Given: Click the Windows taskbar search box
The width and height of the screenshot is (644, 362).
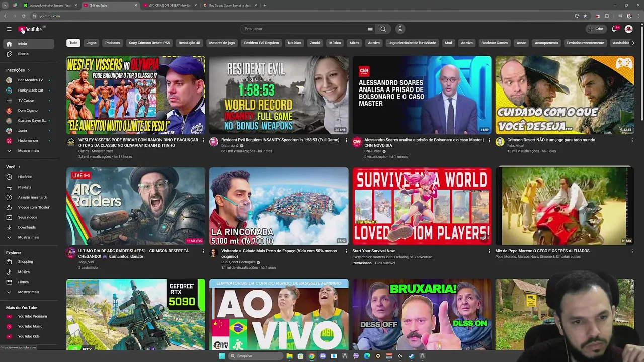Looking at the screenshot, I should point(256,356).
